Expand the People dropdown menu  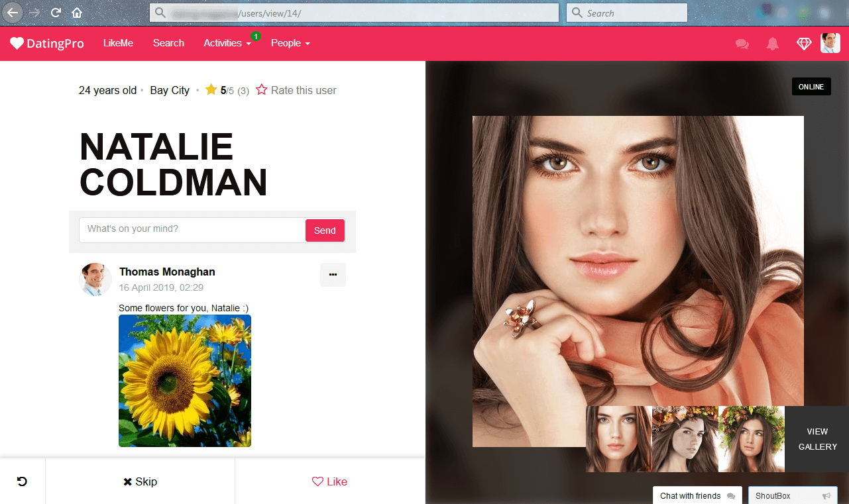coord(290,43)
